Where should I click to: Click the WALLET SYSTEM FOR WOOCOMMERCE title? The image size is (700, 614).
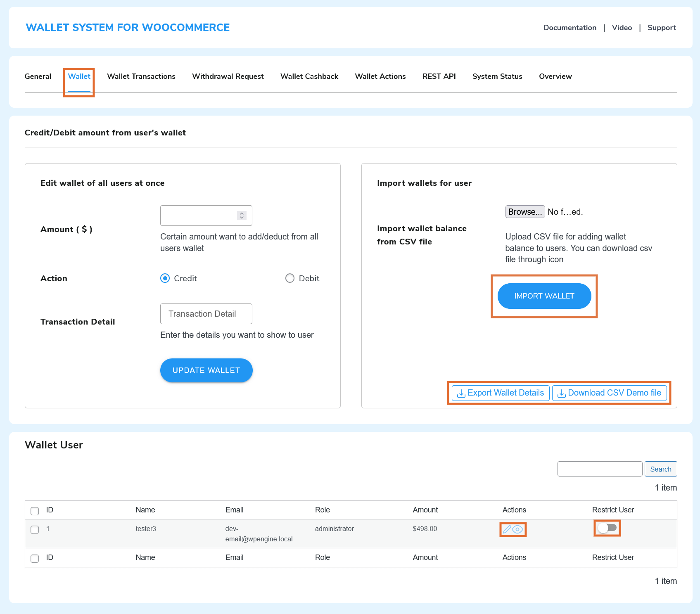[128, 27]
